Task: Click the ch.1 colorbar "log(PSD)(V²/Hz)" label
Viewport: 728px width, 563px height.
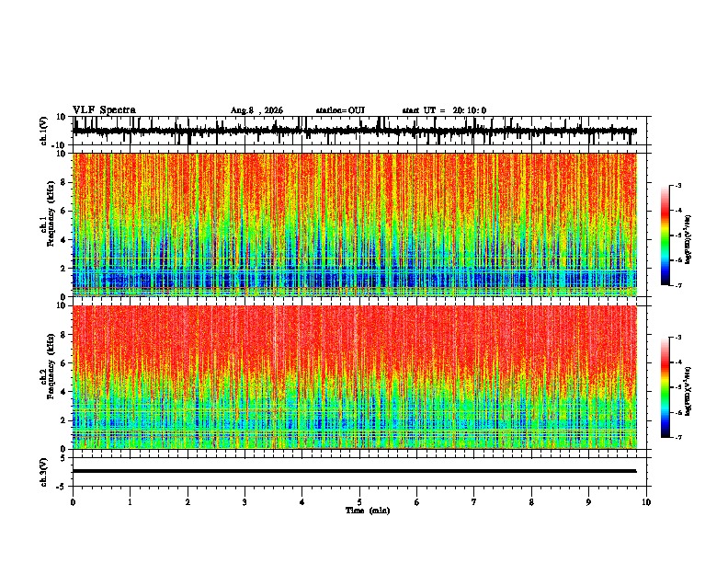Action: (x=688, y=240)
